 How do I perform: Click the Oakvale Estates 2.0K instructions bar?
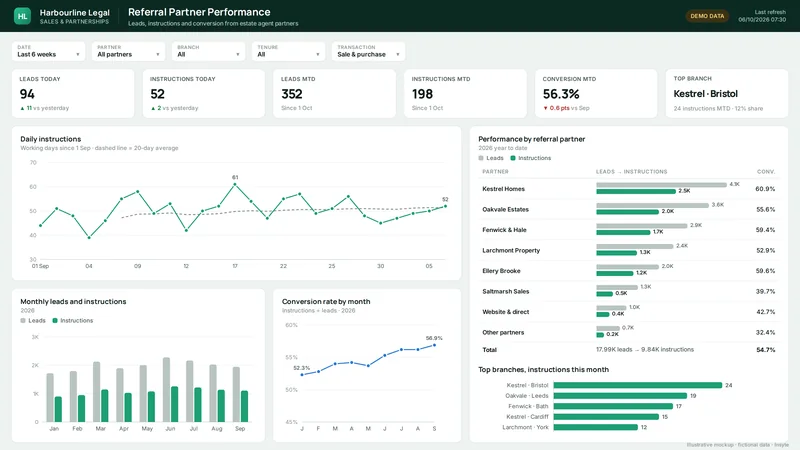point(628,212)
